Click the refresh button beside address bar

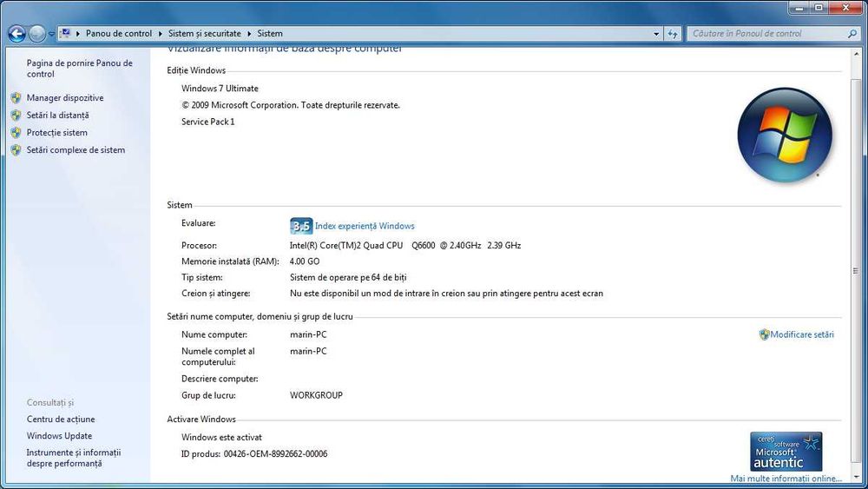pos(673,34)
